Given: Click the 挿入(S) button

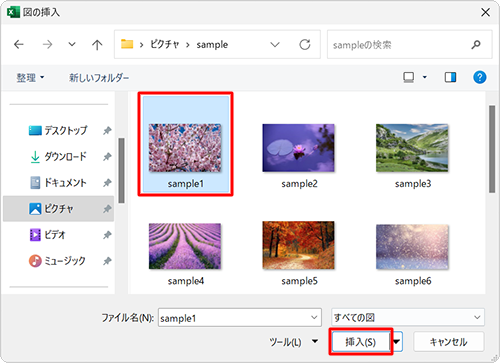Looking at the screenshot, I should tap(361, 342).
